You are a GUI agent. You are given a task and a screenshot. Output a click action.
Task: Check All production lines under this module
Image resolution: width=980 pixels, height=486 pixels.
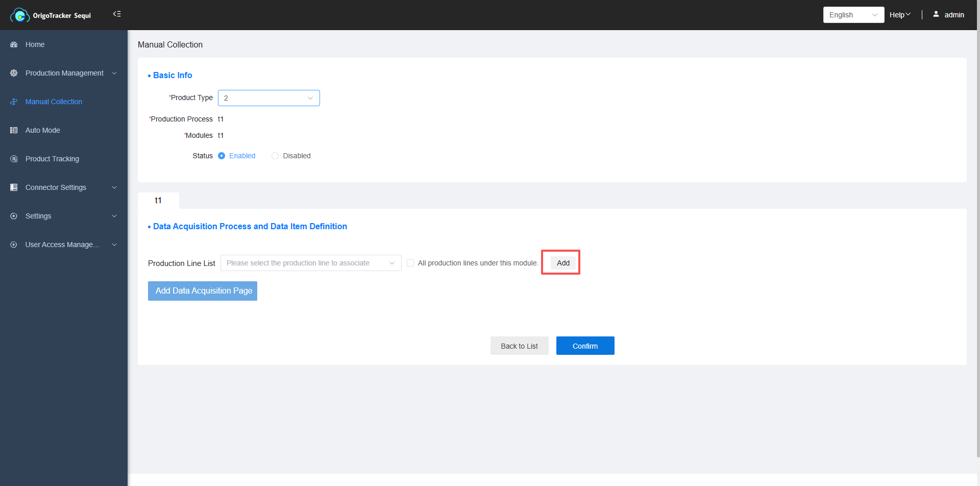click(410, 263)
